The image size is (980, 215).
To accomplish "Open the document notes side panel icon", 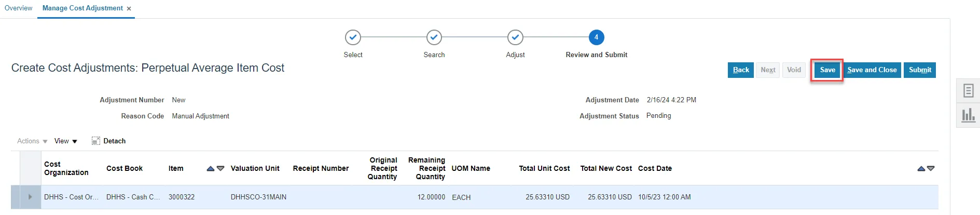I will coord(968,91).
